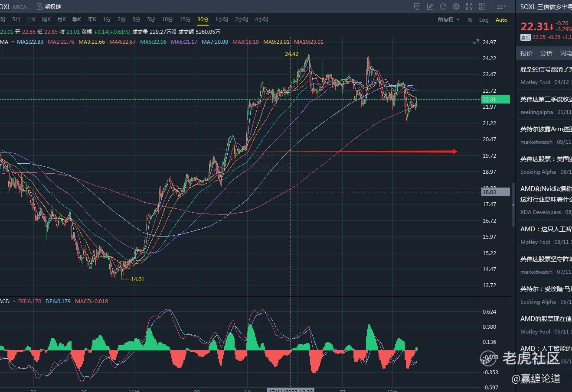Click the MA5:22.06 indicator value
This screenshot has width=572, height=392.
pos(153,42)
